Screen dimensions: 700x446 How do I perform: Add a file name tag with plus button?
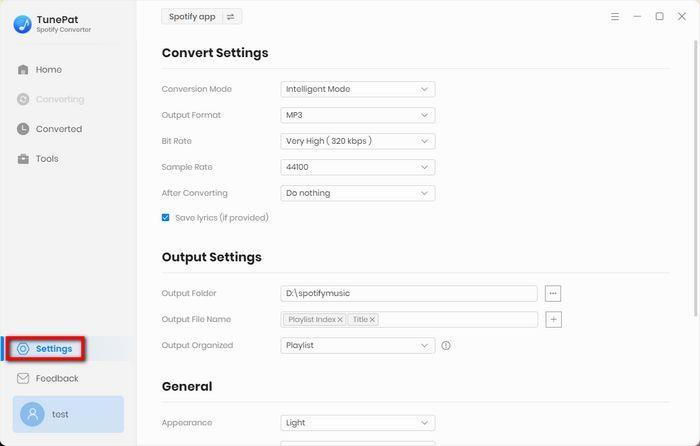[x=554, y=319]
